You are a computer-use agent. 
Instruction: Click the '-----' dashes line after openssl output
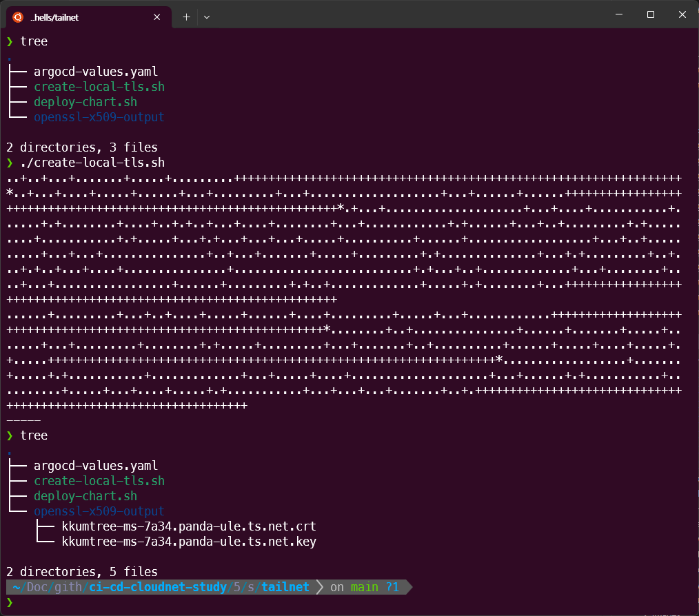[23, 420]
